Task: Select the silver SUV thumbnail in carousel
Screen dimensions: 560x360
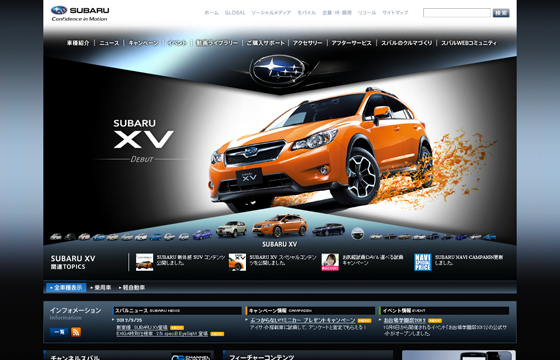Action: 231,229
